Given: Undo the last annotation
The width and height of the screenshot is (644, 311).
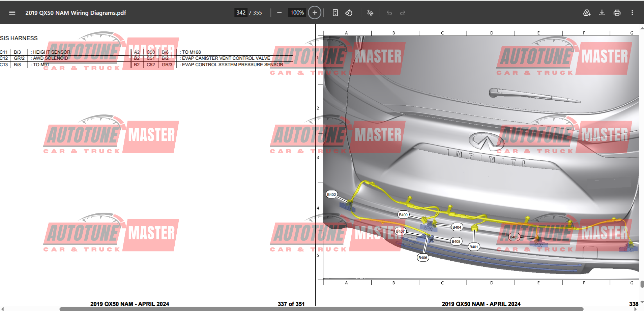Looking at the screenshot, I should tap(389, 13).
